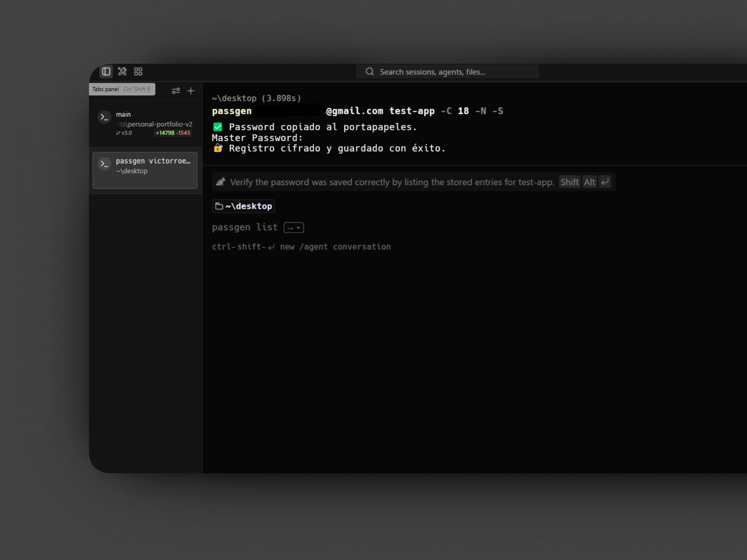Focus the Search sessions, agents, files field
The height and width of the screenshot is (560, 747).
(x=447, y=72)
